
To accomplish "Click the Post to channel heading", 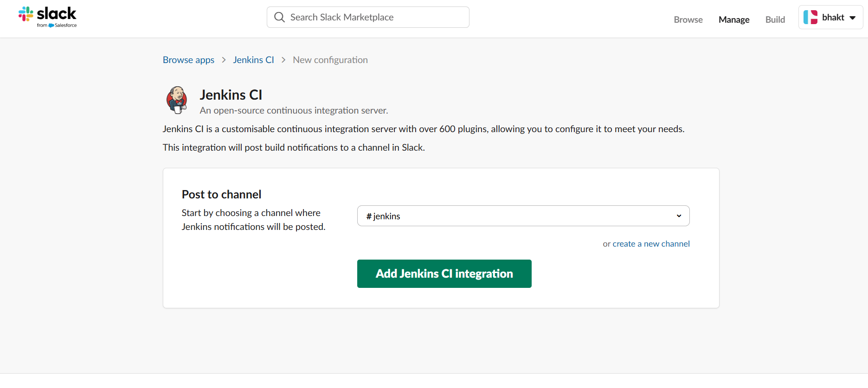I will pos(221,194).
